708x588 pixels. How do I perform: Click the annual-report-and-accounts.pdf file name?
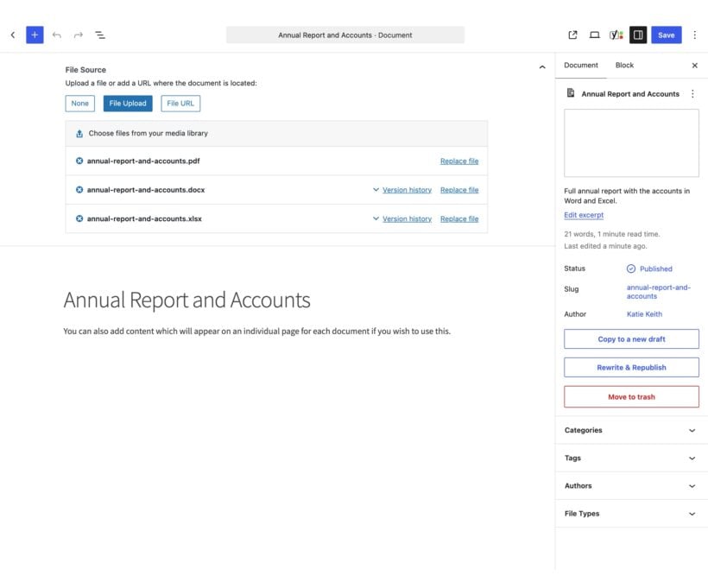coord(143,161)
